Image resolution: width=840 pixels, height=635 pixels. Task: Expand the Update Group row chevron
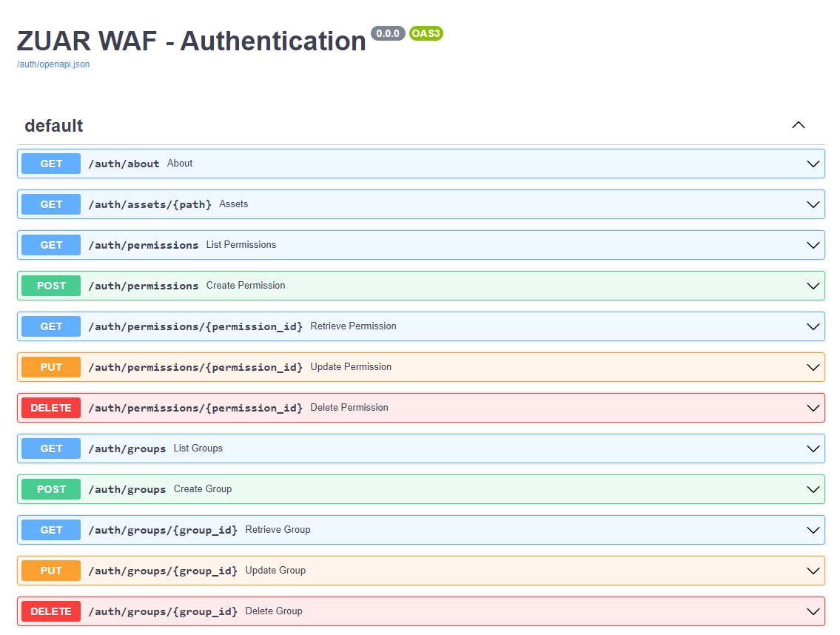pyautogui.click(x=813, y=571)
